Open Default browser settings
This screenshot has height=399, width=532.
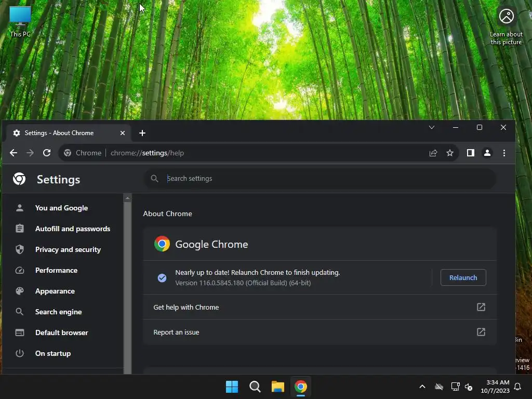[62, 332]
